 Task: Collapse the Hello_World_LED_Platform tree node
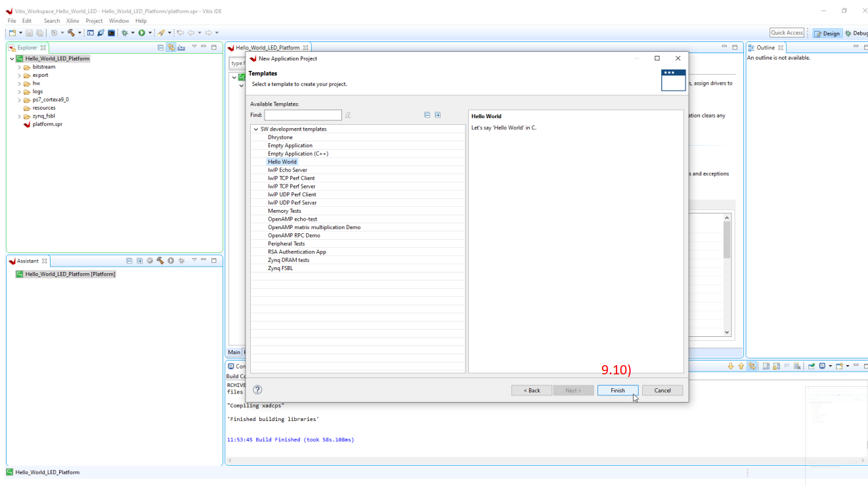click(12, 58)
